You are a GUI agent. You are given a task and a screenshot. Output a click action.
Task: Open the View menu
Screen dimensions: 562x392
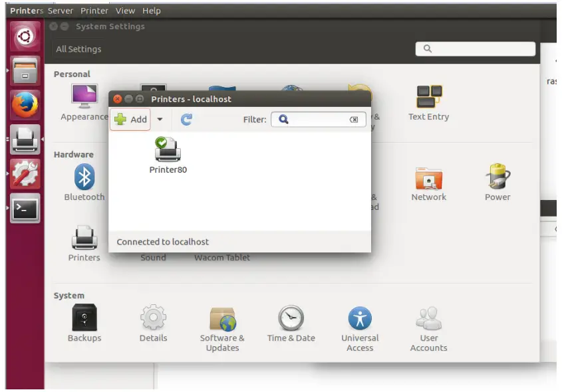(x=125, y=11)
